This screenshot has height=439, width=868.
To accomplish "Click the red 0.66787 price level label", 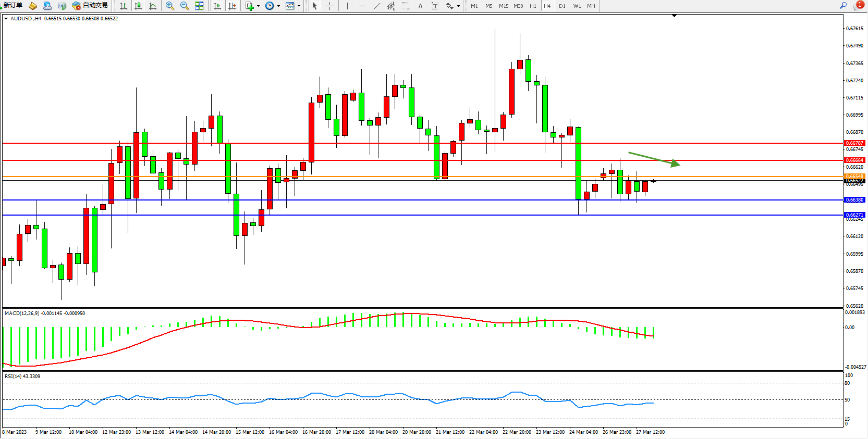I will point(854,143).
